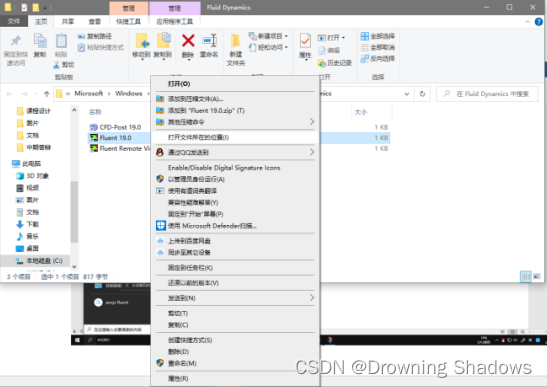The image size is (547, 387).
Task: Click the Up one level arrow
Action: coord(46,94)
